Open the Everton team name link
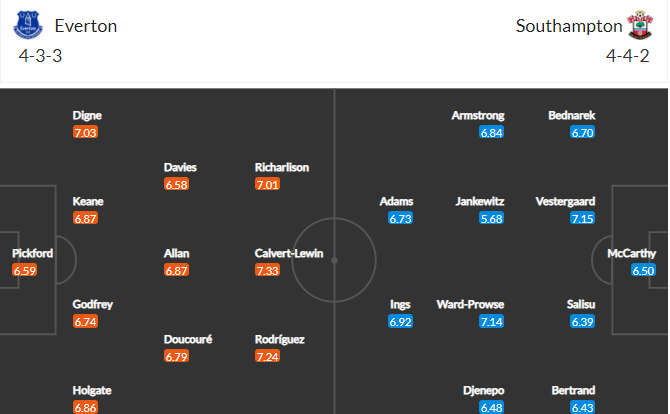Image resolution: width=670 pixels, height=414 pixels. [x=86, y=26]
